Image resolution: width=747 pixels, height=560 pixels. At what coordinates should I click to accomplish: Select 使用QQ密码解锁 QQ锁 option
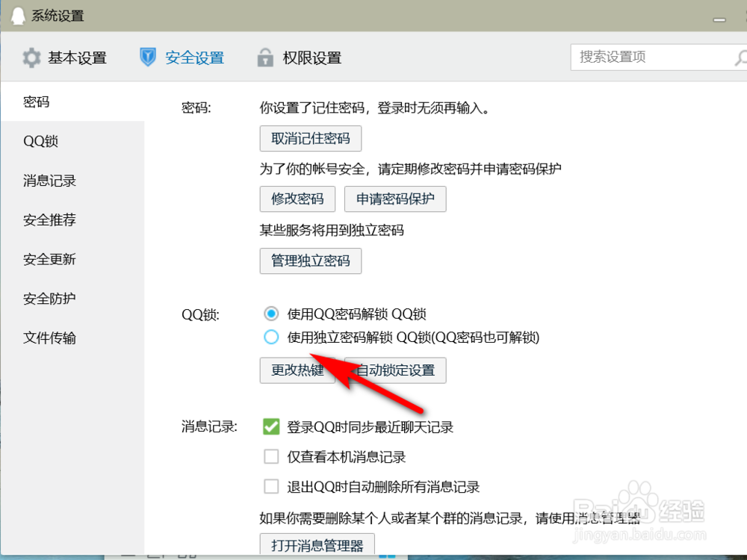271,314
